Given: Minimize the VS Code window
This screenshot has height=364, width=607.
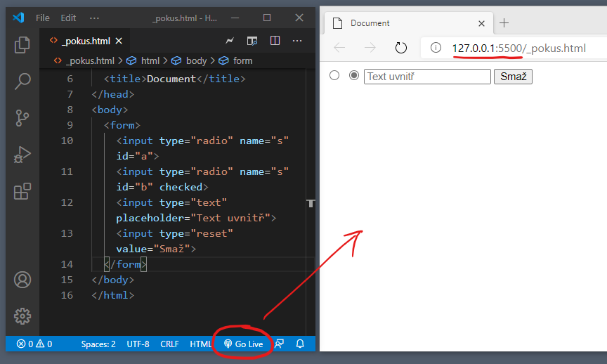Looking at the screenshot, I should (x=235, y=18).
